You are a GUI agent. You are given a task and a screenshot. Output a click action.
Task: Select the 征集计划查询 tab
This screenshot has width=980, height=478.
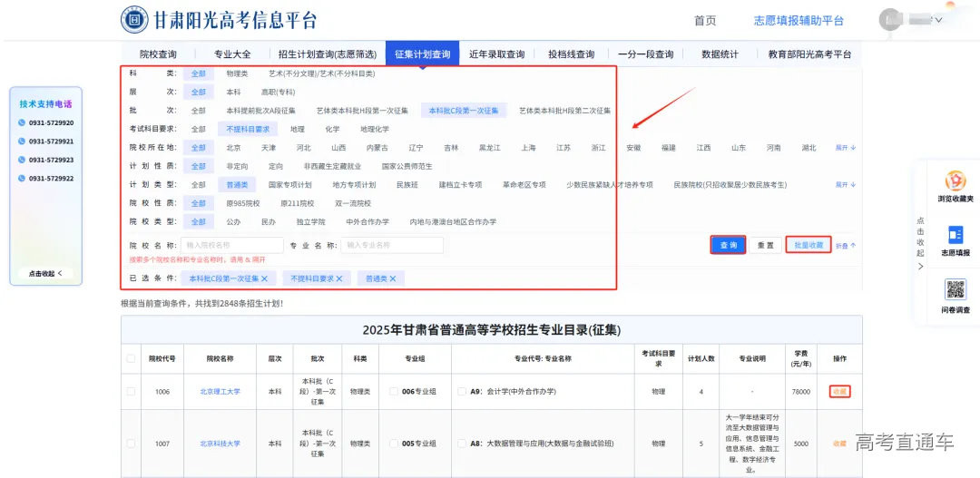coord(423,54)
